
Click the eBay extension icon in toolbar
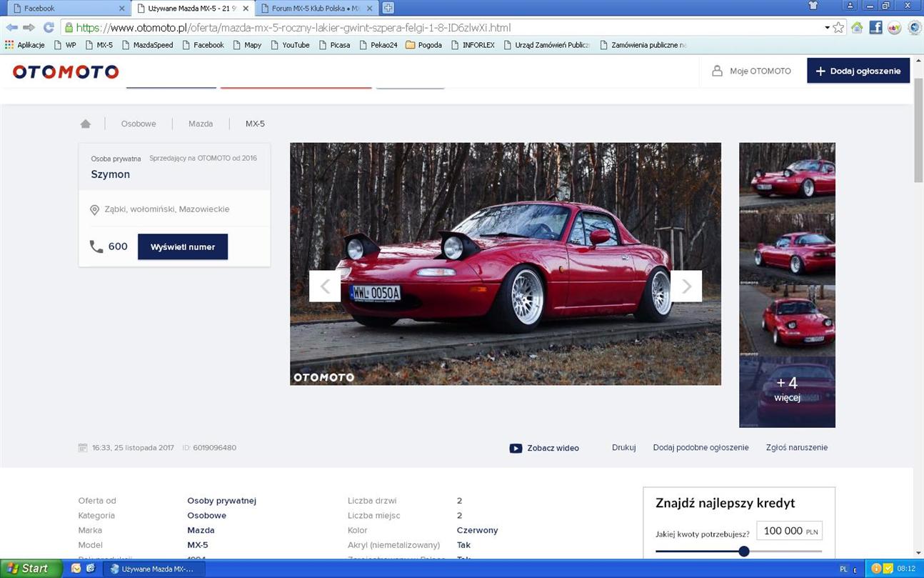[894, 27]
